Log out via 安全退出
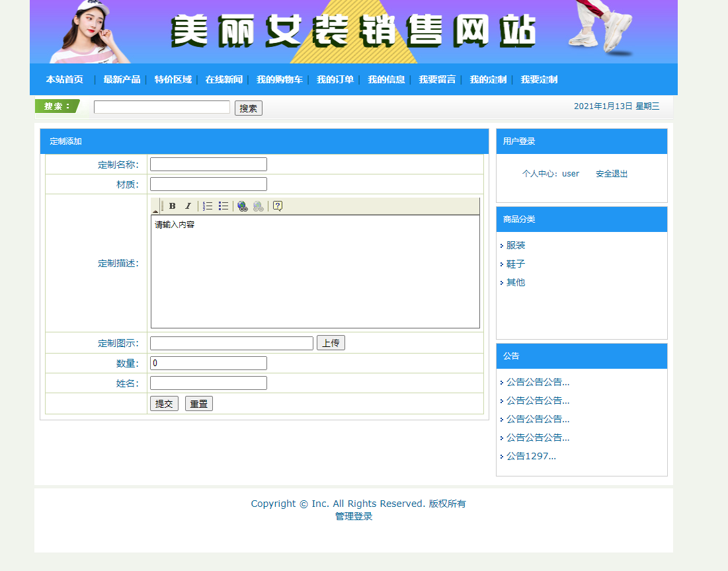728x571 pixels. [x=610, y=173]
